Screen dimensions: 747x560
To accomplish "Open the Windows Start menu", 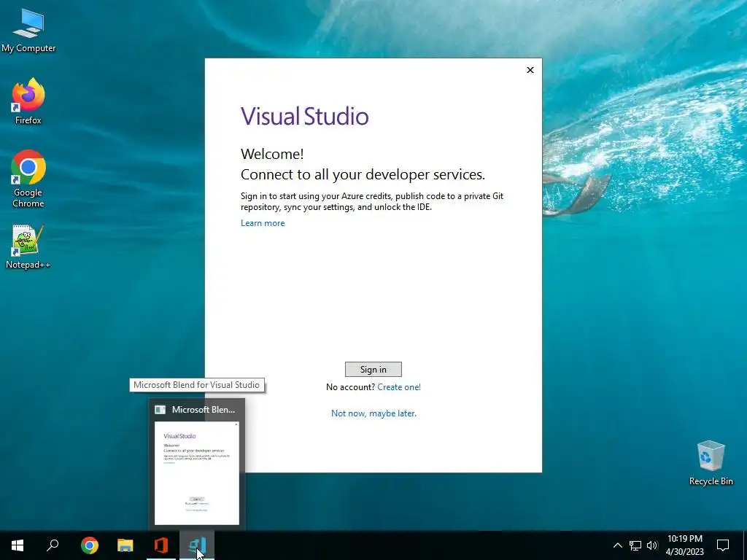I will click(x=18, y=545).
